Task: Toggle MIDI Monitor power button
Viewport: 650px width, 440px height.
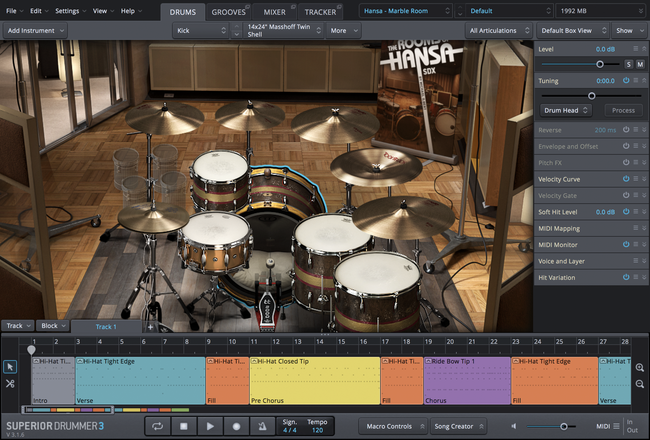Action: (626, 244)
